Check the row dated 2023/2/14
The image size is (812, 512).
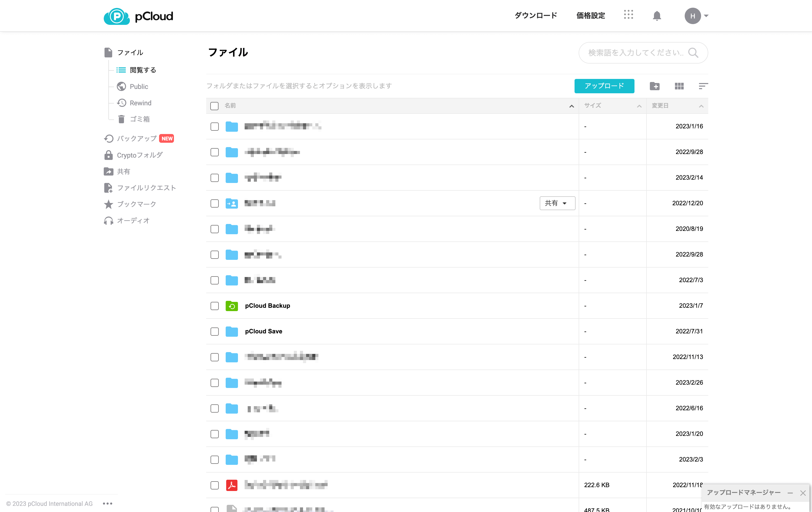point(214,178)
